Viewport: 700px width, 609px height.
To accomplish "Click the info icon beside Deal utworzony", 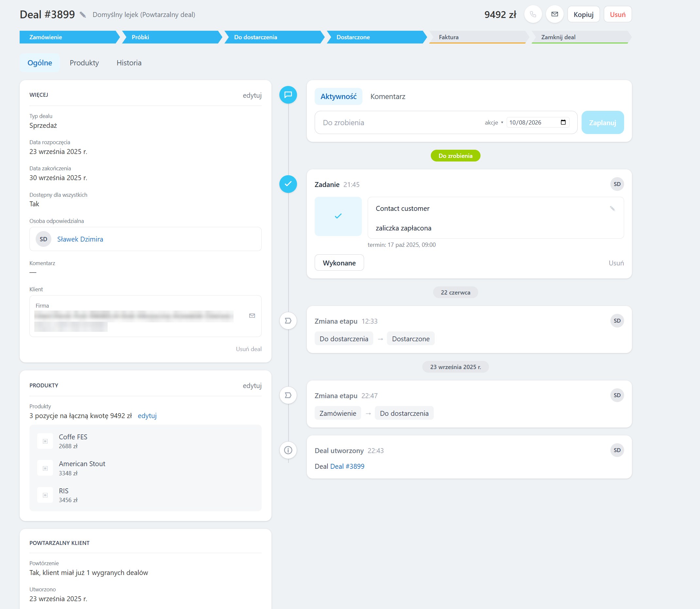I will [x=288, y=450].
